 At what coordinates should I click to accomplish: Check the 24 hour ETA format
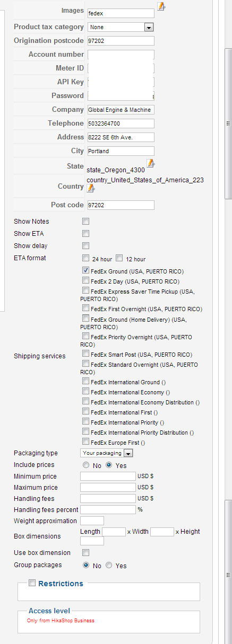tap(85, 259)
